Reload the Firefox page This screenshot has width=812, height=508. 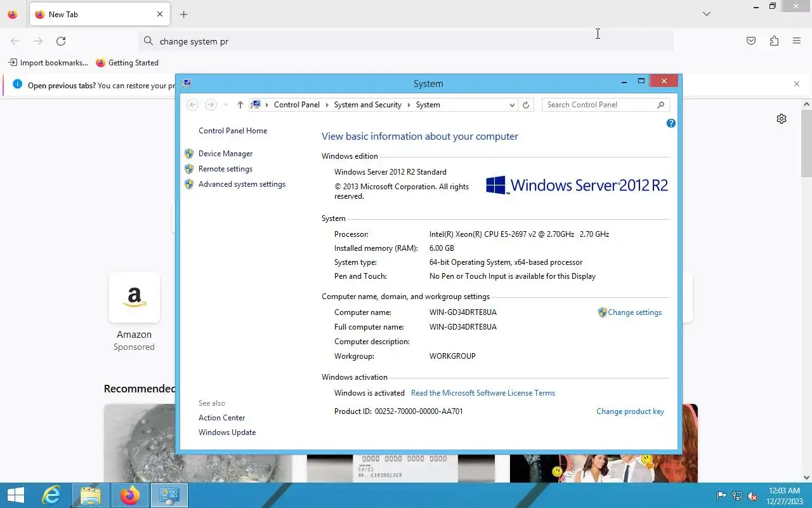(x=61, y=41)
